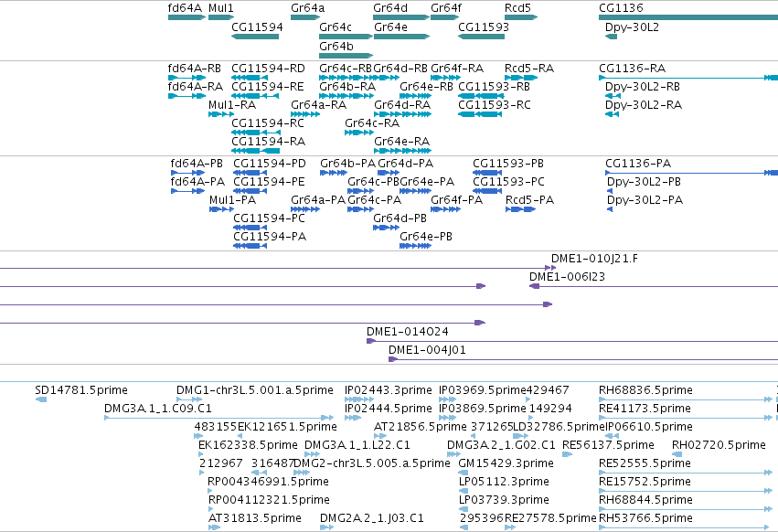Screen dimensions: 778x532
Task: Select transcript Mul1-RA
Action: pyautogui.click(x=221, y=114)
